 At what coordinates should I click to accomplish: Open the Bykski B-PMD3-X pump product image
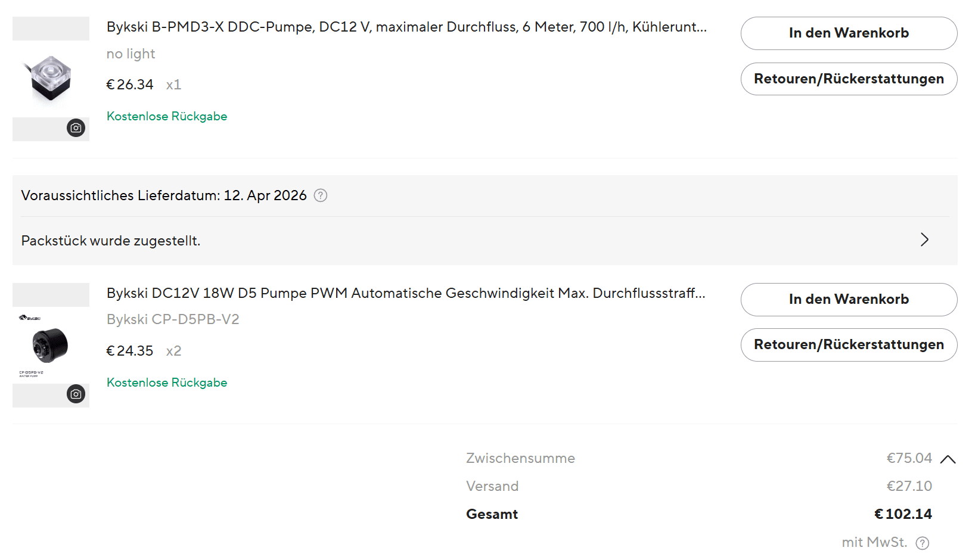pyautogui.click(x=51, y=79)
